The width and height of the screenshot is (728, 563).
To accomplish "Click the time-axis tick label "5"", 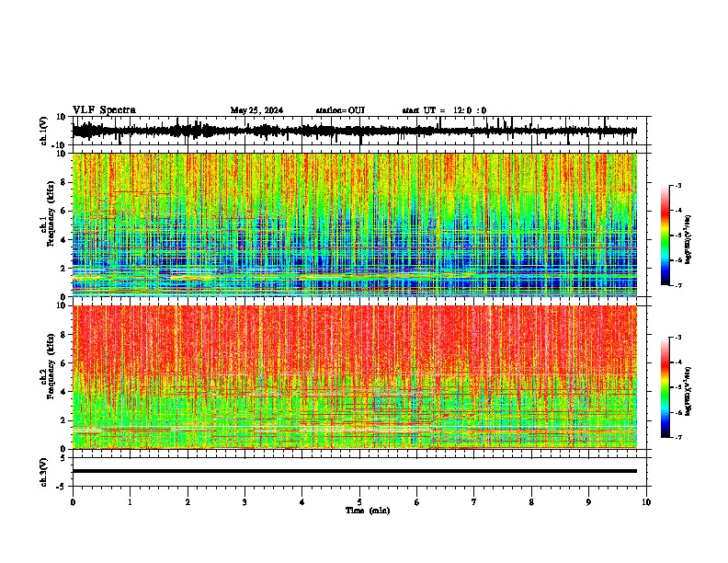I will 359,502.
